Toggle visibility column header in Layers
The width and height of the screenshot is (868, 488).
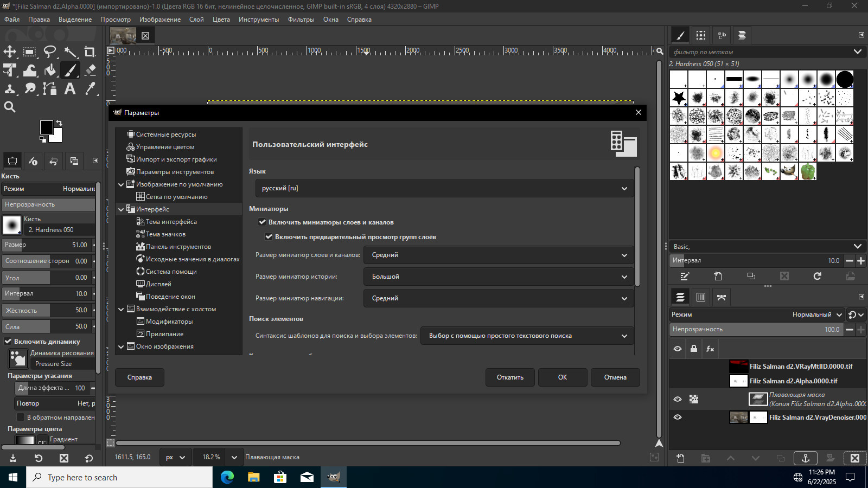pos(678,349)
